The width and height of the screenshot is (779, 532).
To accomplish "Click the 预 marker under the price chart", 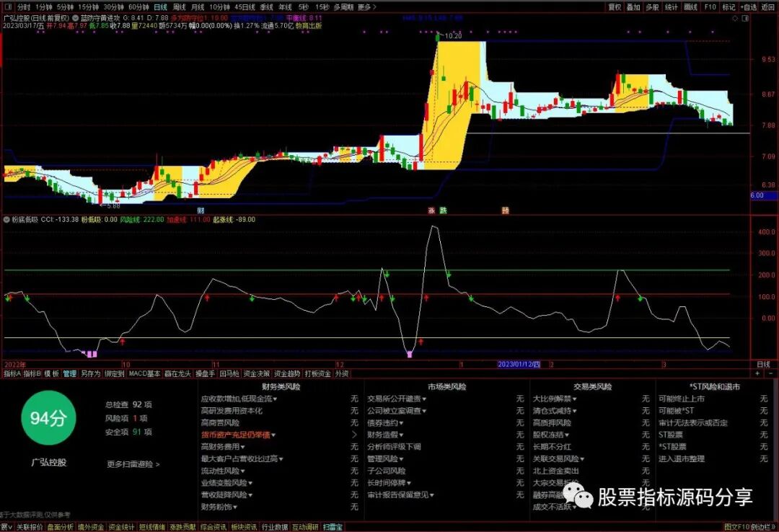I will point(505,210).
